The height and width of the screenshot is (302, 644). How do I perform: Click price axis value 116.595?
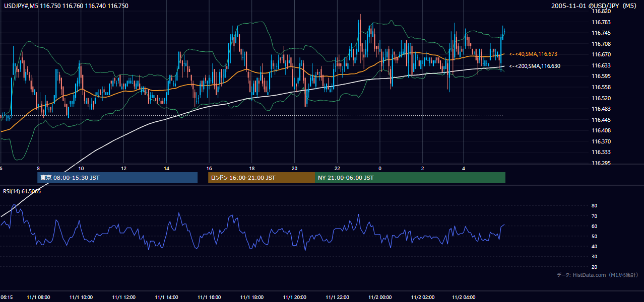coord(601,77)
